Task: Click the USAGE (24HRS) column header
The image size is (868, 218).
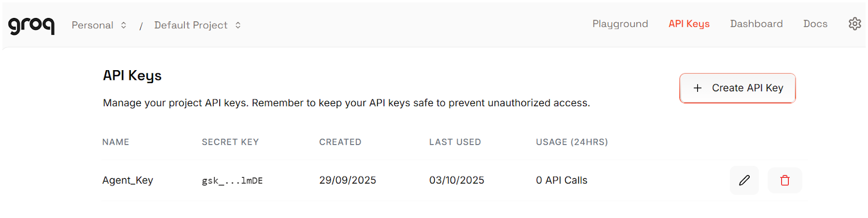Action: point(572,142)
